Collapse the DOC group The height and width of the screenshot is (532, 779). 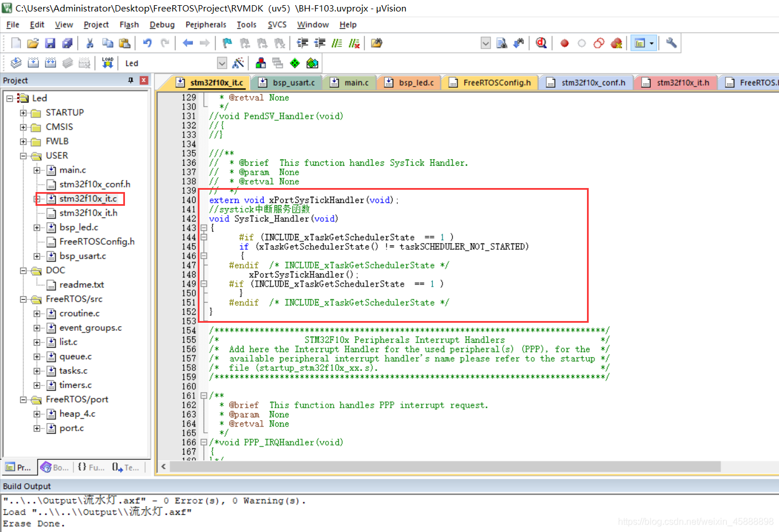[24, 271]
